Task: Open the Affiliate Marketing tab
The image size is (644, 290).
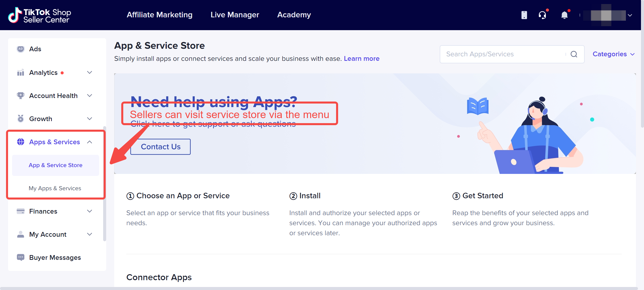Action: coord(160,15)
